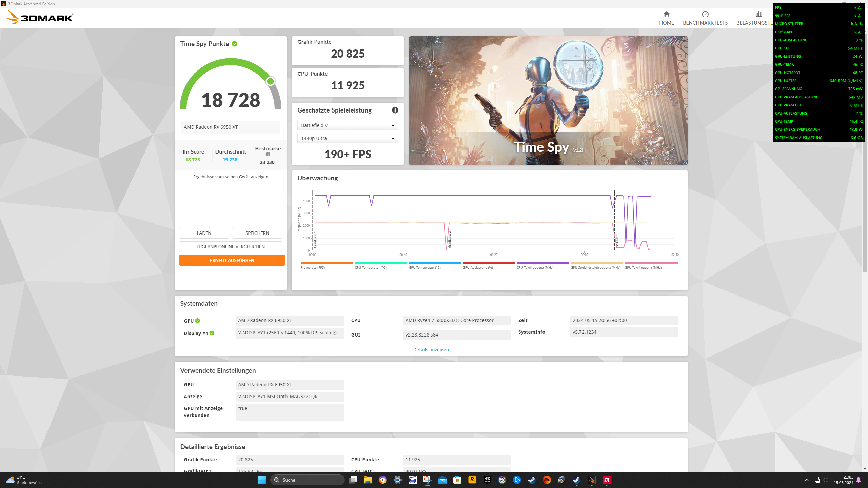Toggle GPU Speichertaktfrequenz legend color bar
This screenshot has width=868, height=488.
[x=596, y=263]
